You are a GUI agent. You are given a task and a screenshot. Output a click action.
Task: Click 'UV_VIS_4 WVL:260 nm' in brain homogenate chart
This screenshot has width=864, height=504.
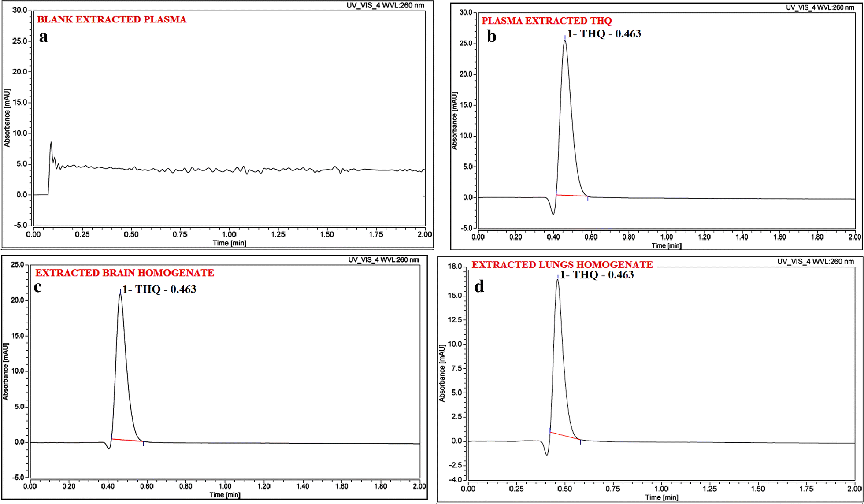pos(383,260)
